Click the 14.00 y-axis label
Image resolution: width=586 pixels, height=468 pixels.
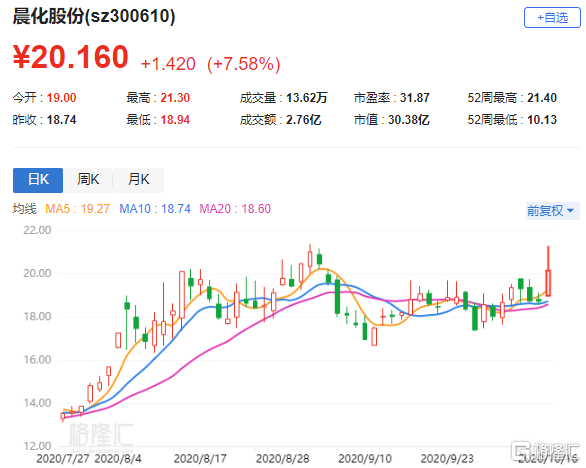[37, 403]
